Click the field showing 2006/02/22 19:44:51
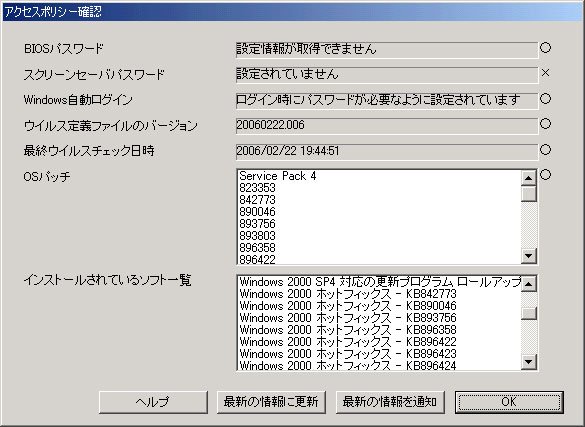This screenshot has height=427, width=585. tap(387, 152)
